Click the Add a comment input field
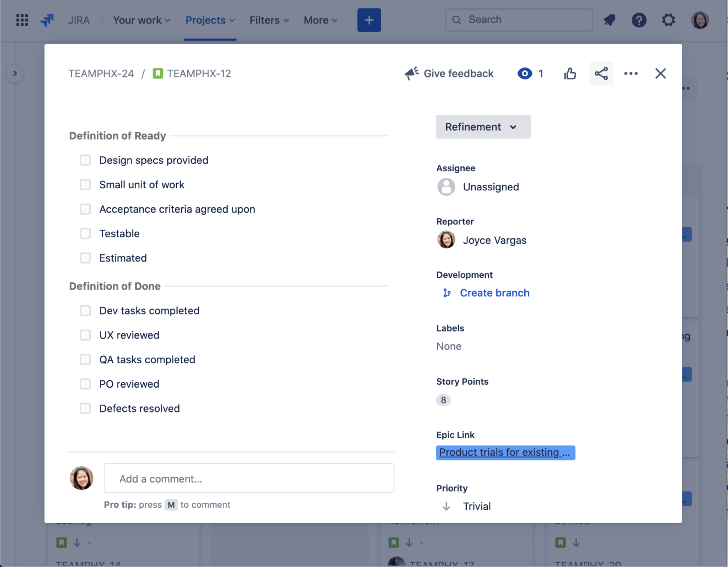The image size is (728, 567). (x=249, y=479)
